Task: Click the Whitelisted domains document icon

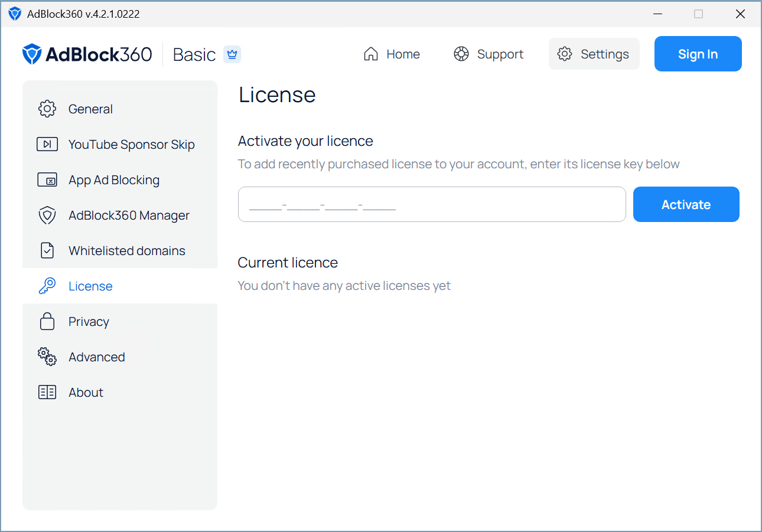Action: tap(47, 250)
